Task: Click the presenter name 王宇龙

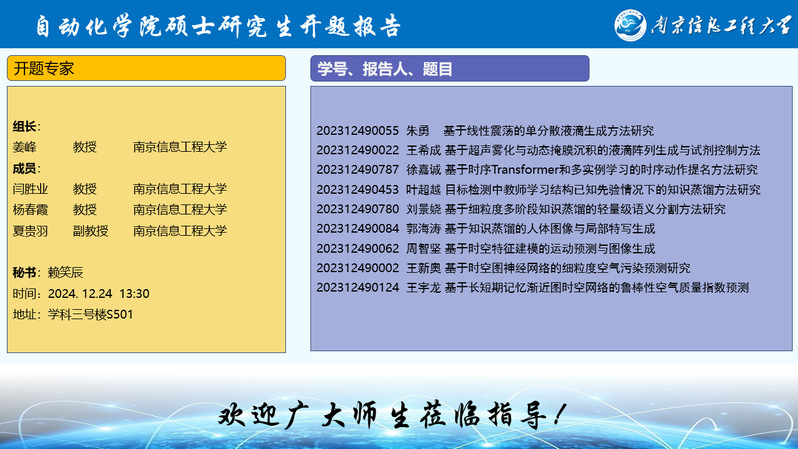Action: pyautogui.click(x=423, y=288)
